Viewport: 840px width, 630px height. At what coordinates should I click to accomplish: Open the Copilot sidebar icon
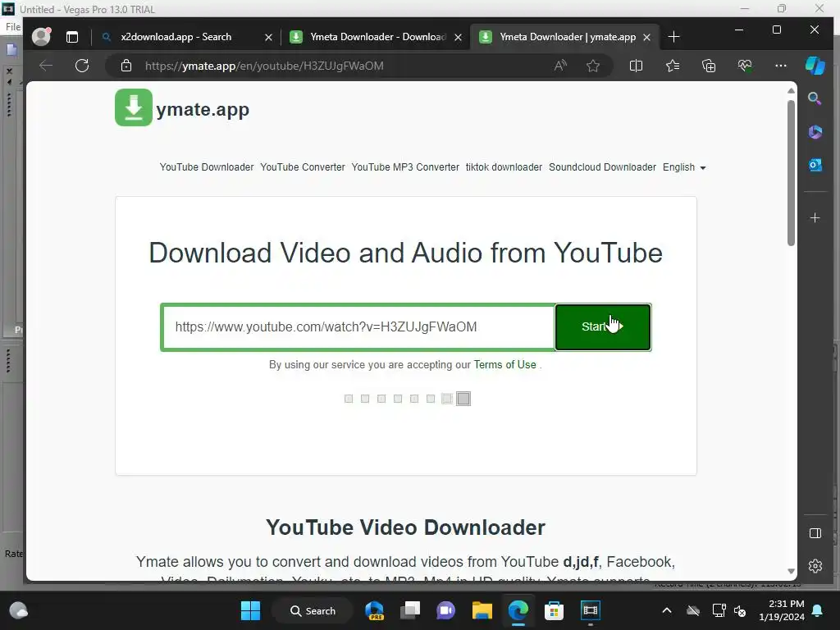click(x=815, y=66)
